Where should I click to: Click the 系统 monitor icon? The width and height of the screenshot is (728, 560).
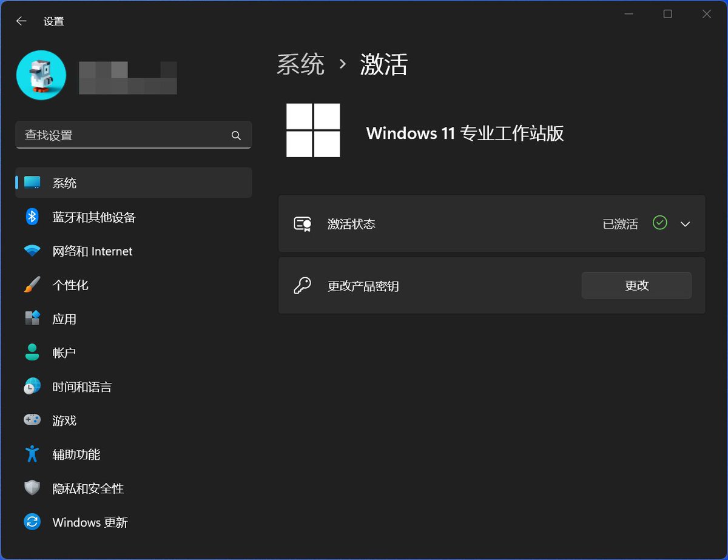32,183
